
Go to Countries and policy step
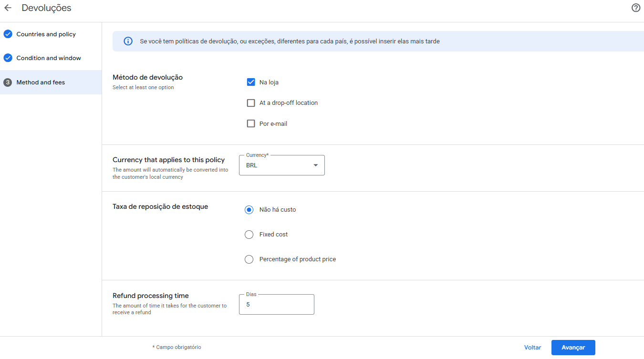click(x=46, y=34)
